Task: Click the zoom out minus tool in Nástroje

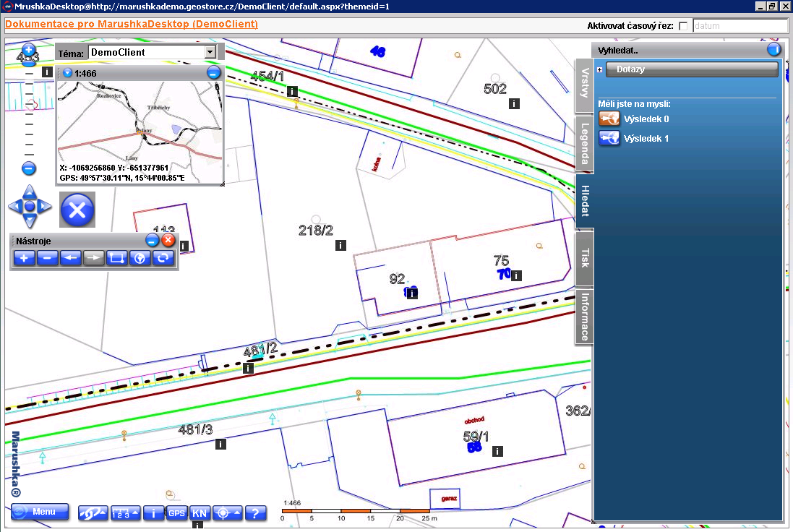Action: [x=47, y=258]
